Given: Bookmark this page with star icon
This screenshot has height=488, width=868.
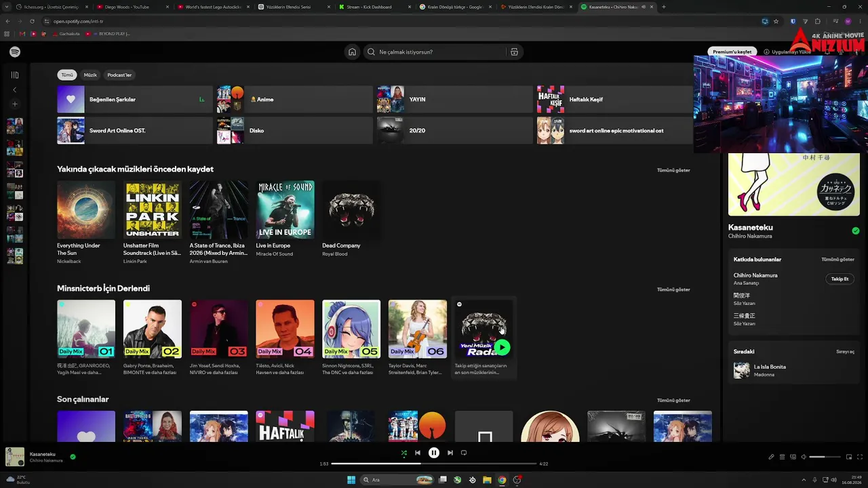Looking at the screenshot, I should click(776, 21).
